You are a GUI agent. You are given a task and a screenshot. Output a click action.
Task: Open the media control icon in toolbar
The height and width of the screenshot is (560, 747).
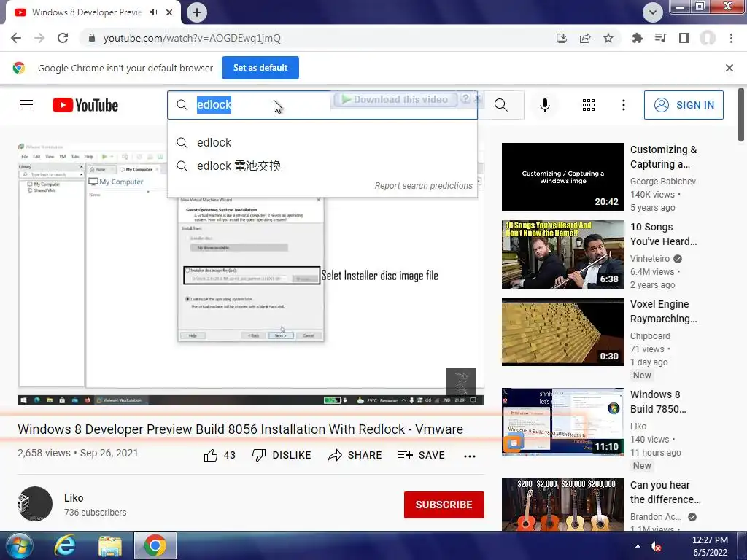click(x=660, y=38)
